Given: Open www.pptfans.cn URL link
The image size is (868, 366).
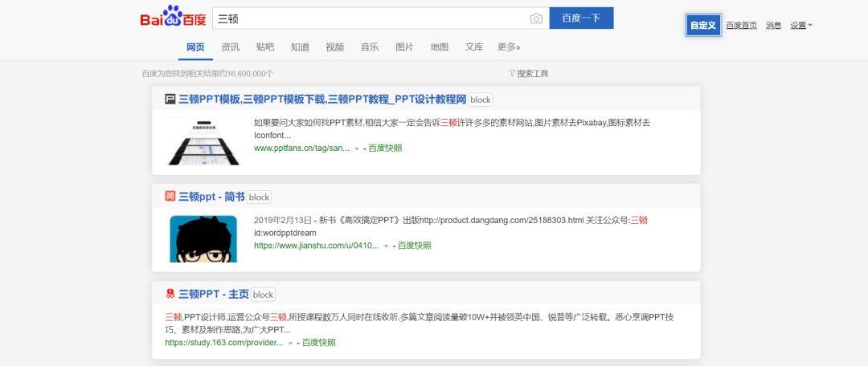Looking at the screenshot, I should point(301,148).
